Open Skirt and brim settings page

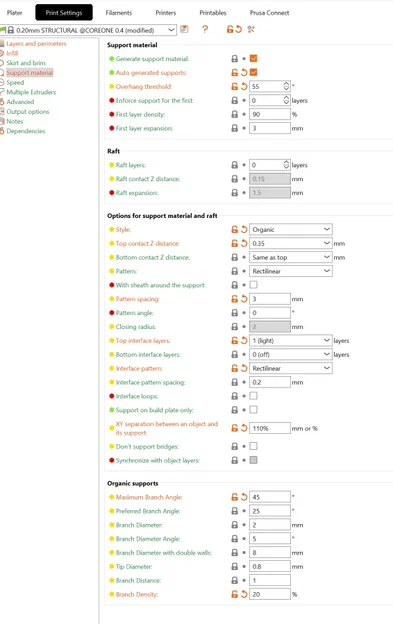pyautogui.click(x=26, y=63)
